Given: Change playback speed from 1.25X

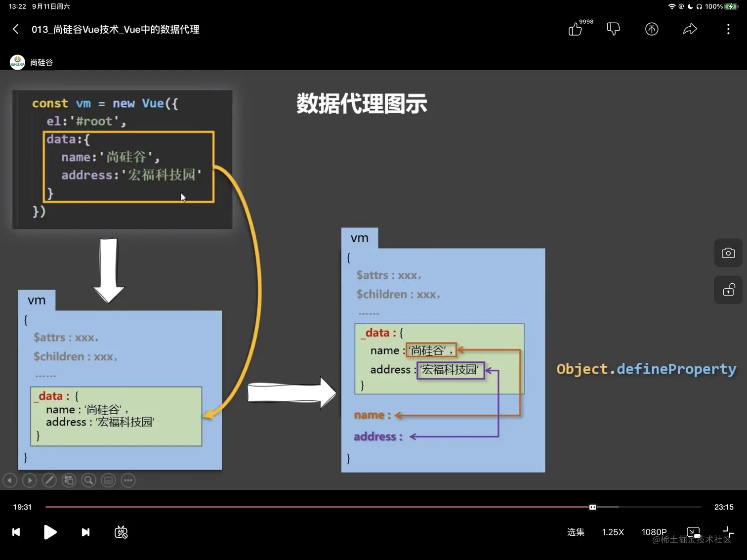Looking at the screenshot, I should [x=613, y=532].
